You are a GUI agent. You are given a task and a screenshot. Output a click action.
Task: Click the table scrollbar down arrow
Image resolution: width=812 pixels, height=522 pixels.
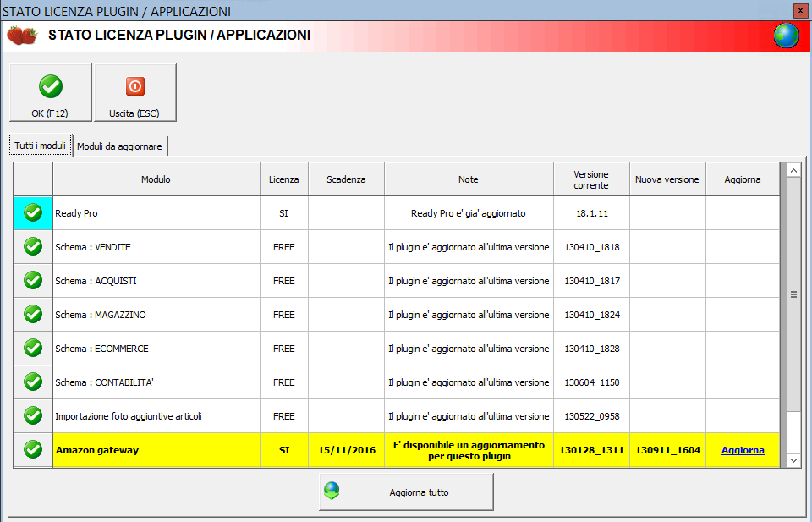click(793, 460)
